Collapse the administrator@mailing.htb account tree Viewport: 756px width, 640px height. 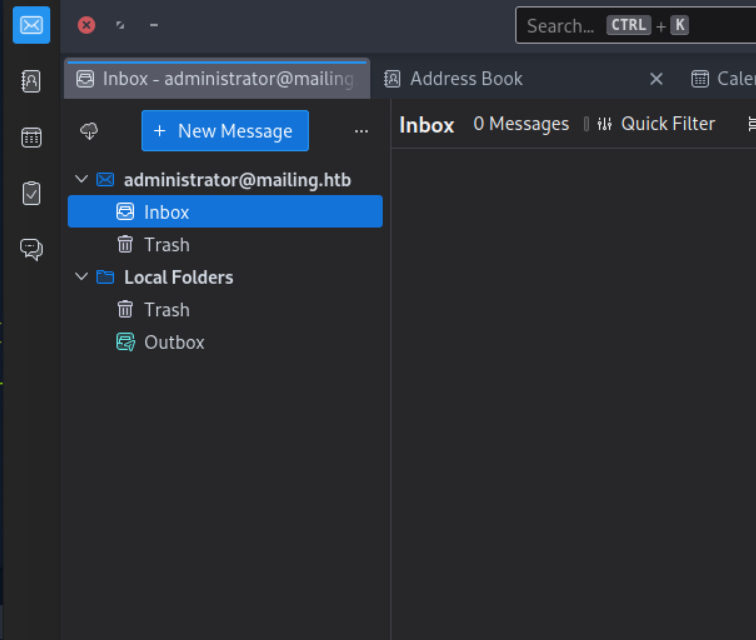(x=82, y=180)
